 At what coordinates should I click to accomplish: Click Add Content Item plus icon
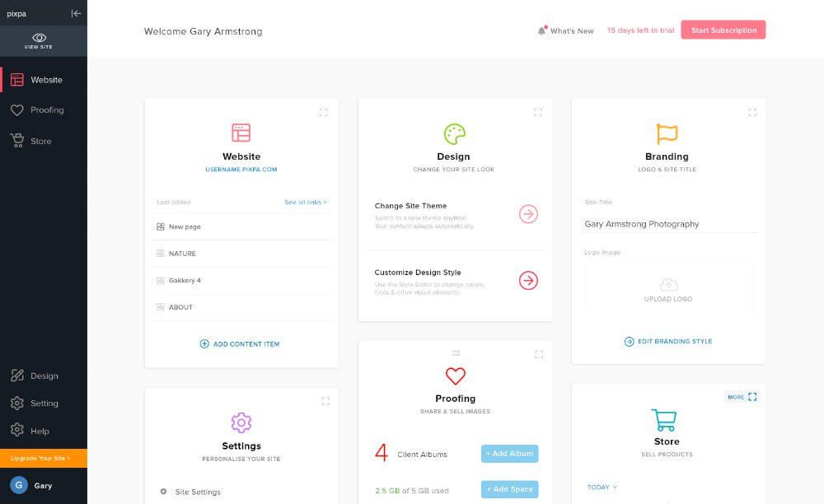click(204, 344)
